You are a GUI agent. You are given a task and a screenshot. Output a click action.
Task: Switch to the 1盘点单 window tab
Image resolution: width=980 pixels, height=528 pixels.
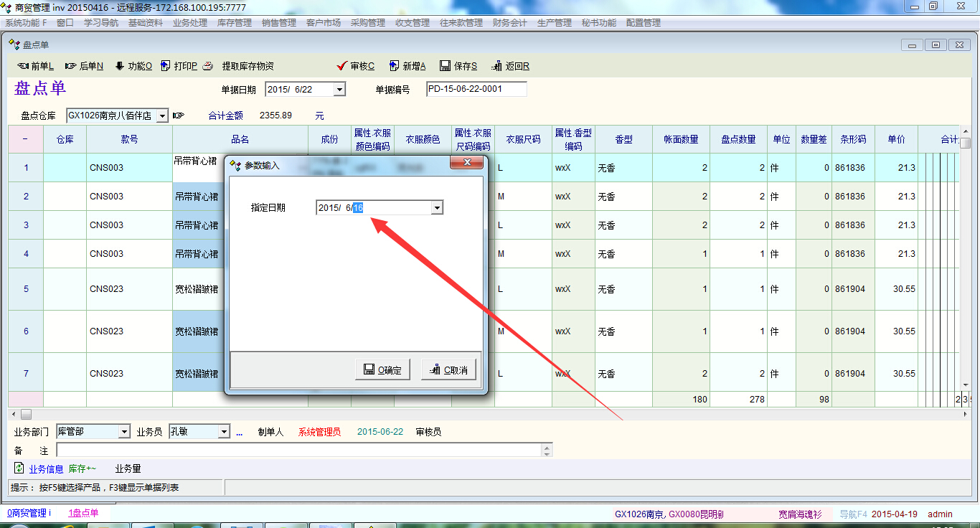(x=83, y=513)
